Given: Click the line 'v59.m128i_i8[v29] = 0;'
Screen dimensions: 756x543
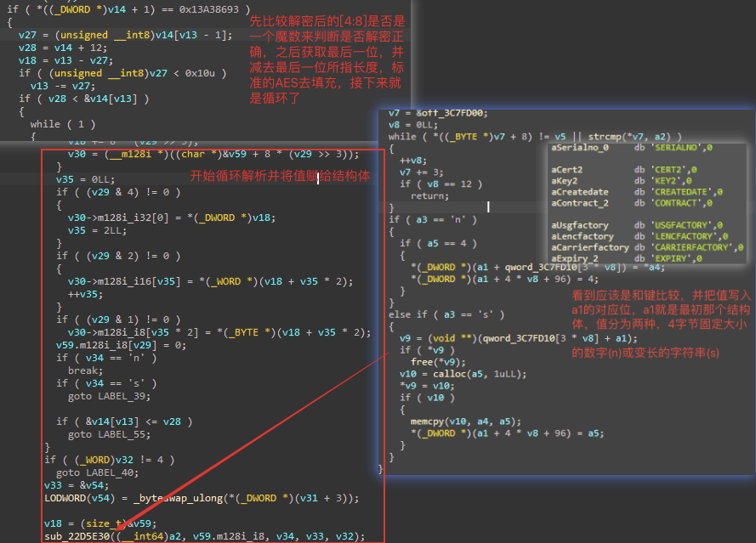Looking at the screenshot, I should (x=121, y=345).
